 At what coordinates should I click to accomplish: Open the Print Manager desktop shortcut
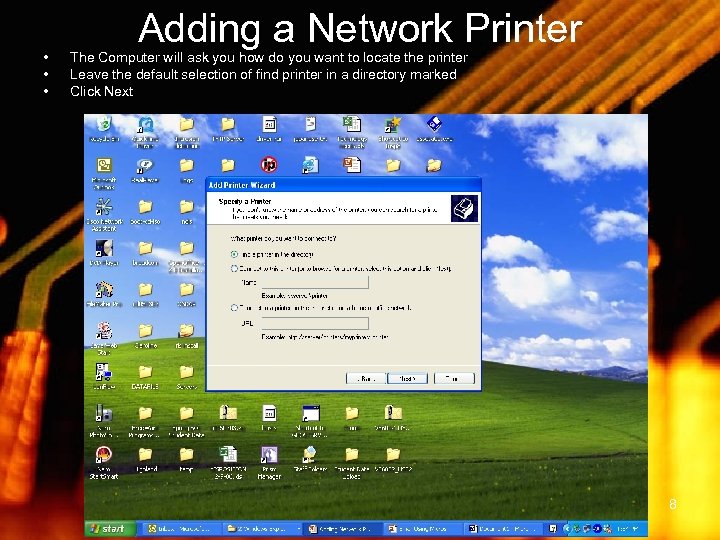tap(269, 455)
